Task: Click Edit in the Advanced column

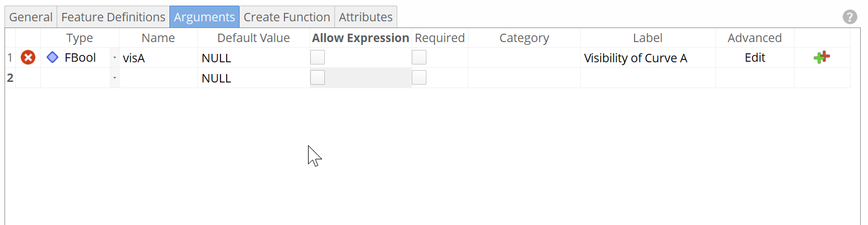Action: click(755, 58)
